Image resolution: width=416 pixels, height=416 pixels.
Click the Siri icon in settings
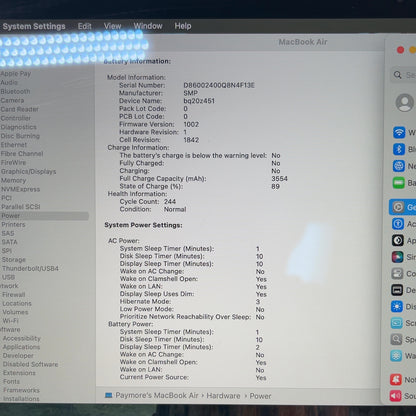tap(397, 257)
